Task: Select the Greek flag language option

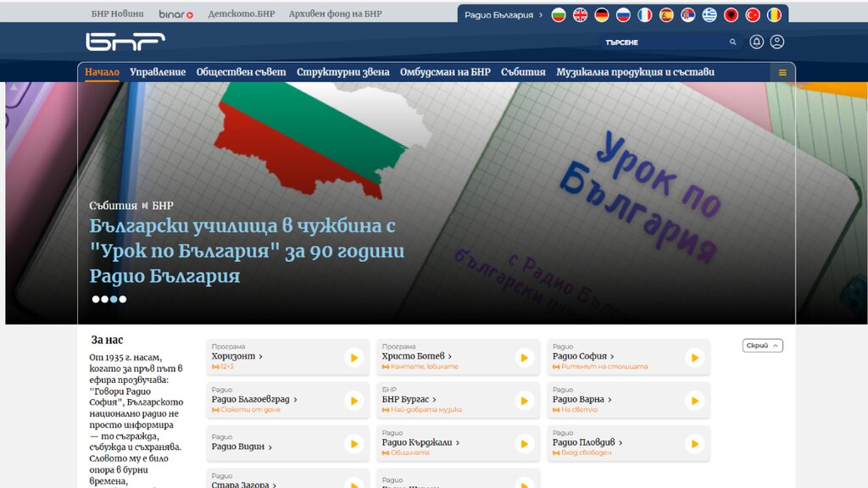Action: (709, 14)
